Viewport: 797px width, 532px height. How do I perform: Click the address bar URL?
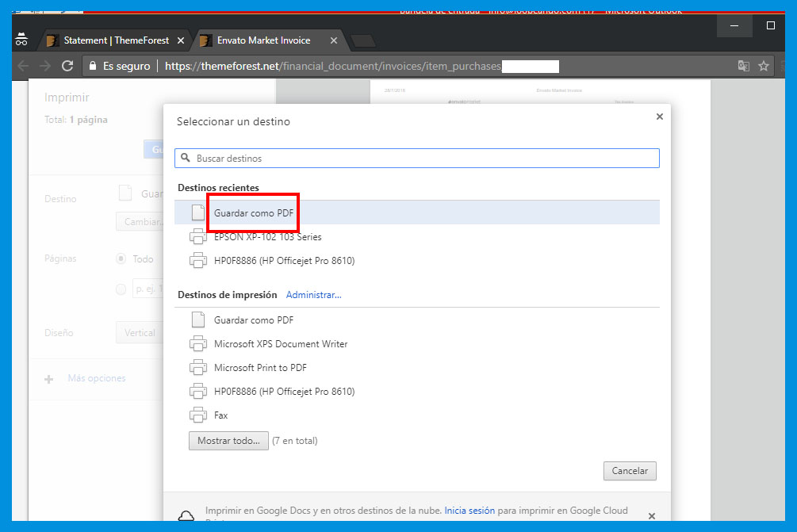coord(333,66)
